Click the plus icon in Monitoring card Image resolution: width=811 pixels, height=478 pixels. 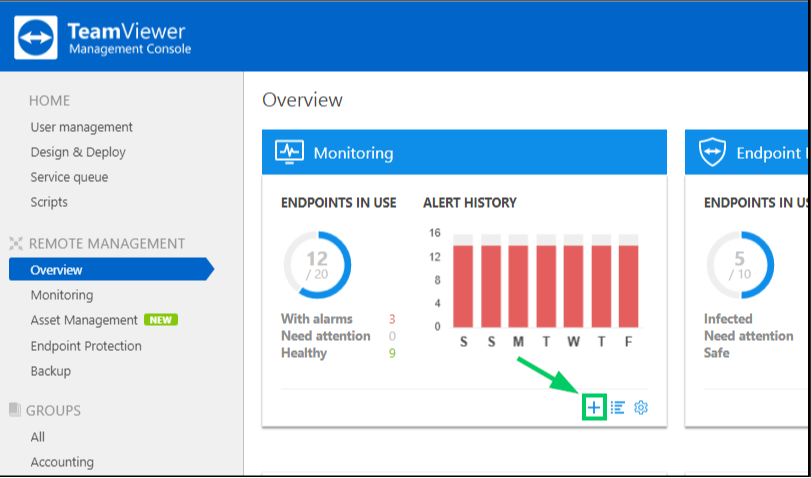[x=594, y=408]
